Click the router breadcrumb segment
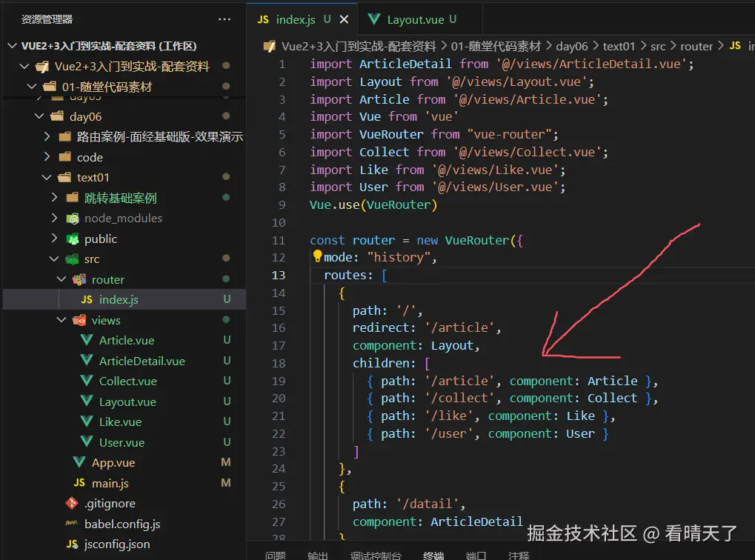 click(696, 46)
